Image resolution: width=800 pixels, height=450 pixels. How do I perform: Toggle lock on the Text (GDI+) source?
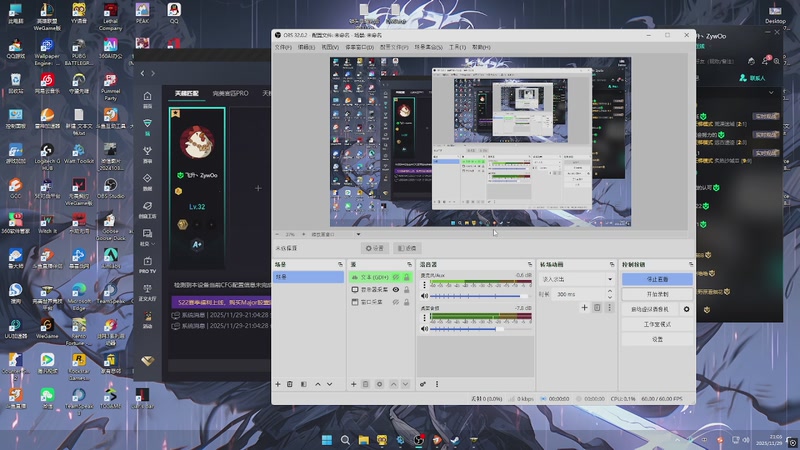[407, 277]
